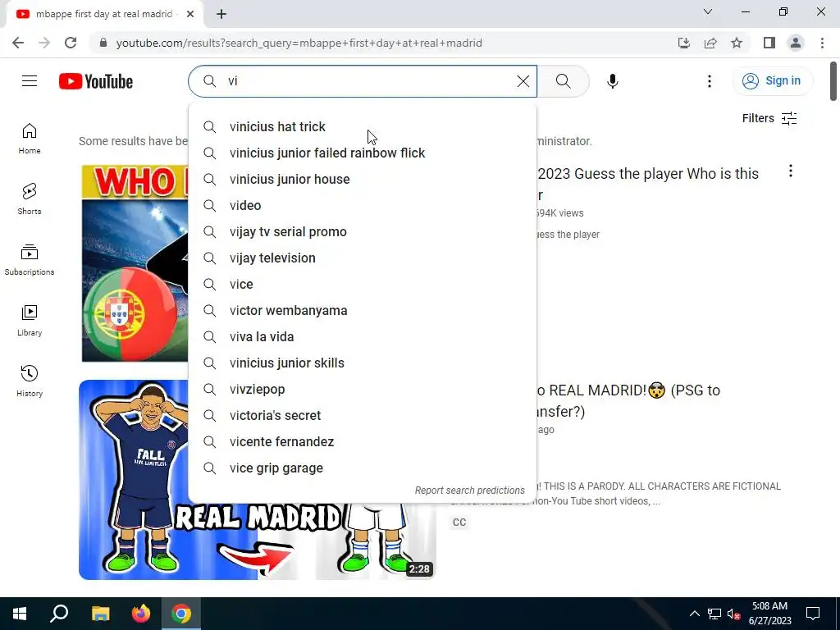Open the Windows Start menu
This screenshot has width=840, height=630.
[20, 614]
